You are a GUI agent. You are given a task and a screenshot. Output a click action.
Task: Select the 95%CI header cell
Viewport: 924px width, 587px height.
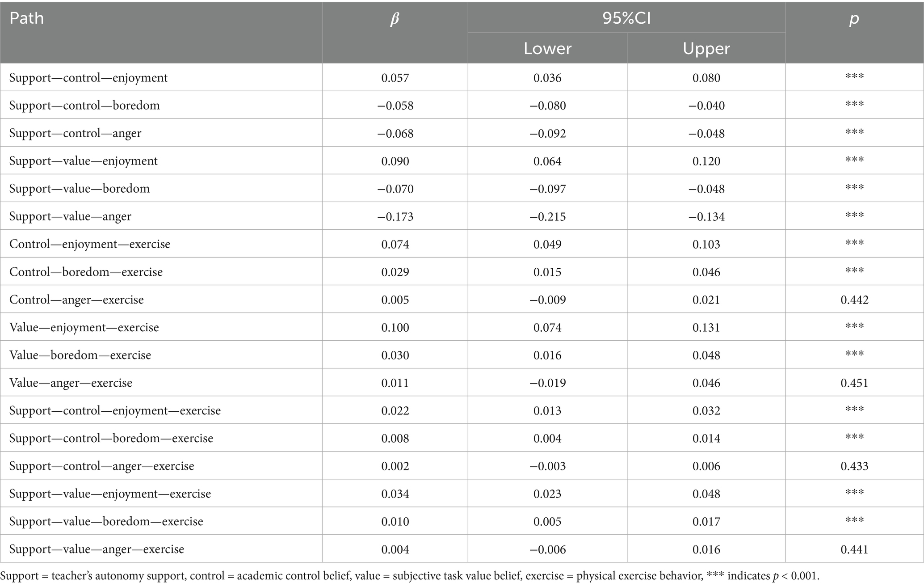coord(626,18)
